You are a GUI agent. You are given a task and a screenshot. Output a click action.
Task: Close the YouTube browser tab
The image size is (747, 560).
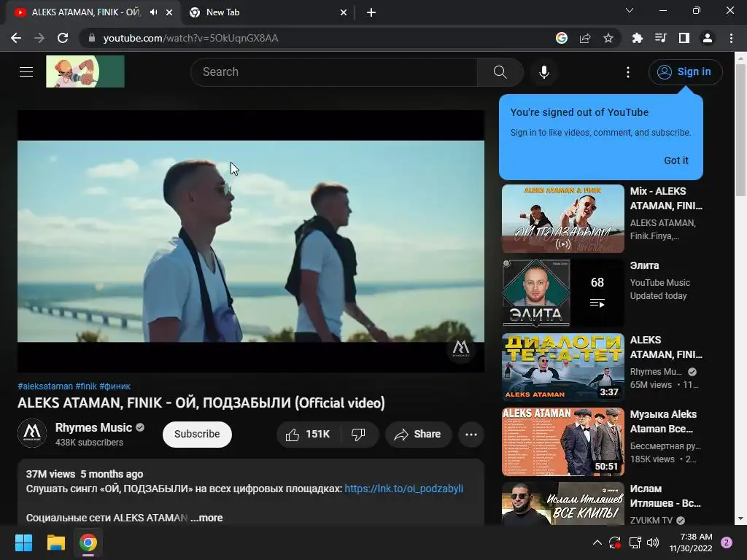pyautogui.click(x=169, y=13)
